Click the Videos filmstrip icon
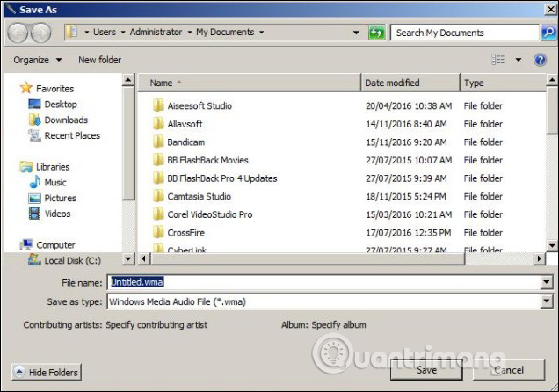Image resolution: width=559 pixels, height=392 pixels. 34,213
